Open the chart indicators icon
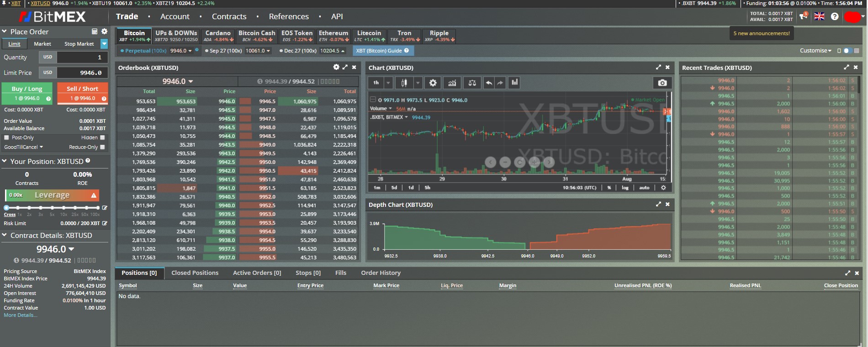 coord(452,83)
